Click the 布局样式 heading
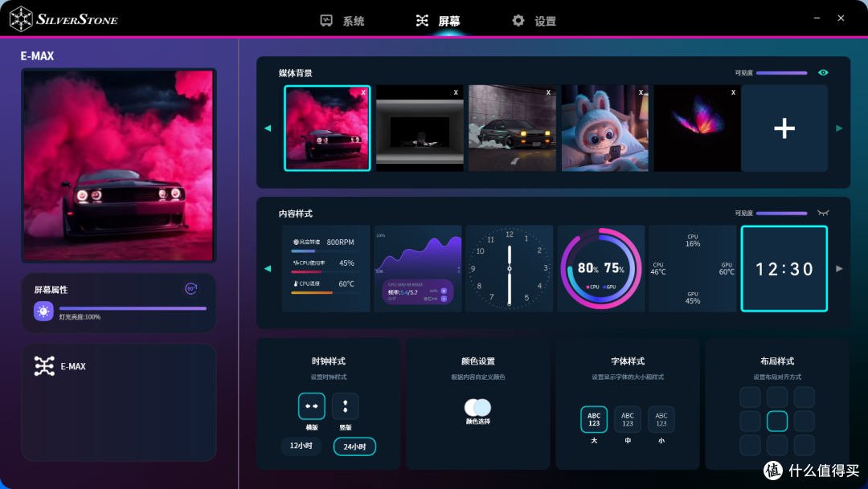This screenshot has height=489, width=868. [777, 361]
